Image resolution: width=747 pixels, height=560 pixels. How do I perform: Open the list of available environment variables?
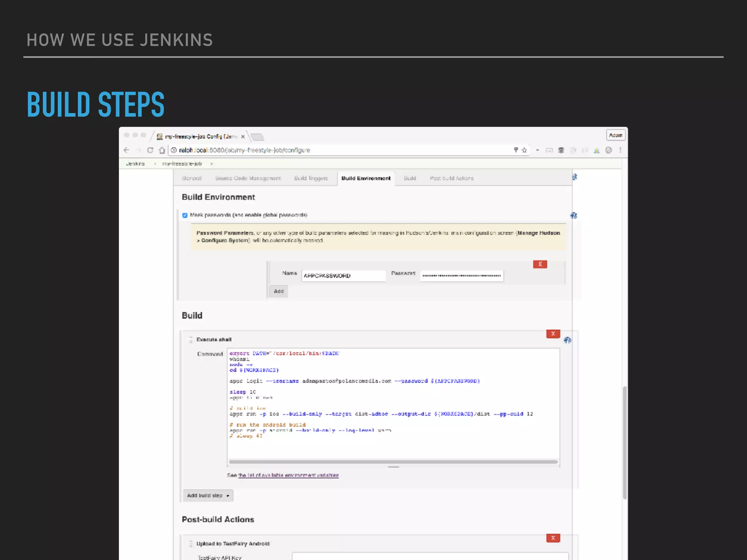(x=289, y=475)
